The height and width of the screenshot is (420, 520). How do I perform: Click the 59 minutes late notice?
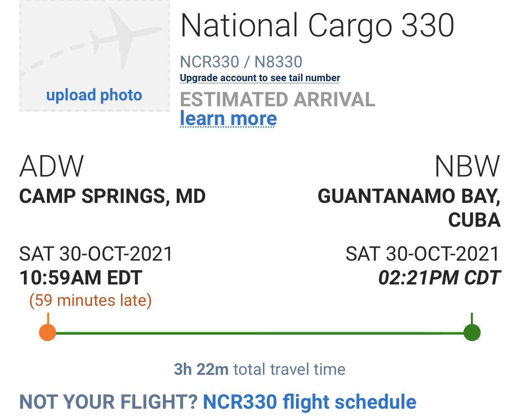coord(90,300)
